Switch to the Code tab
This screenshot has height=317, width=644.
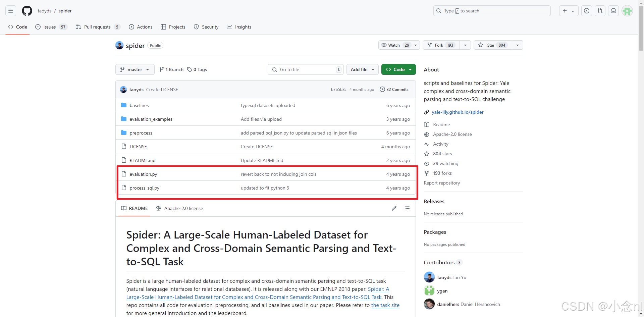click(x=17, y=27)
